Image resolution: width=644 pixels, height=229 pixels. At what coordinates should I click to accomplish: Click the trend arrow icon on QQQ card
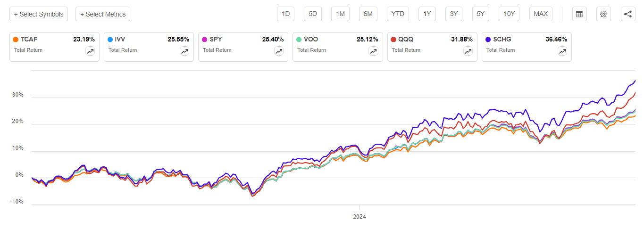[x=468, y=52]
